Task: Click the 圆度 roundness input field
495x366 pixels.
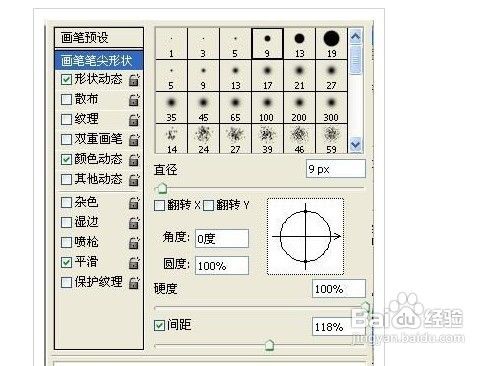Action: 222,265
